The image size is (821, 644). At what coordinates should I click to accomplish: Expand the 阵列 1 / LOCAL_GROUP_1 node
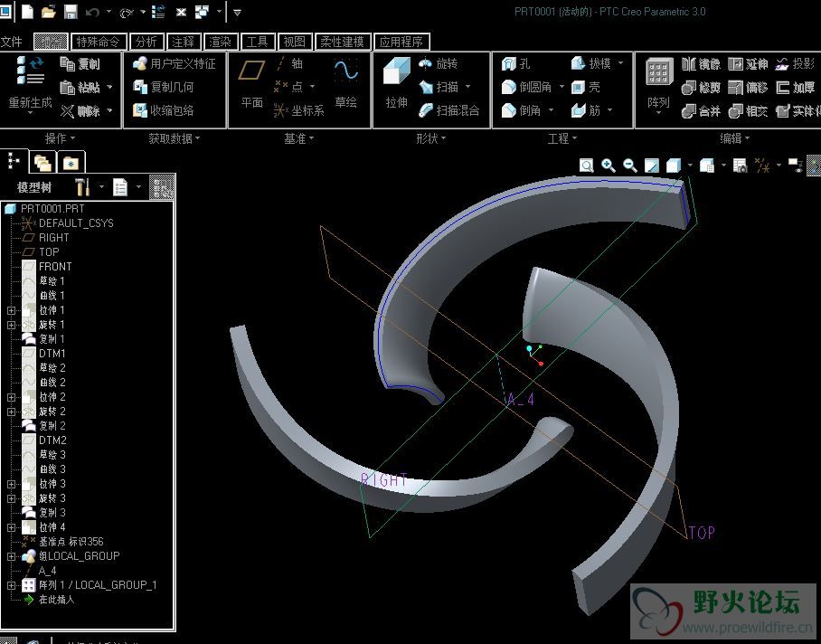[11, 585]
